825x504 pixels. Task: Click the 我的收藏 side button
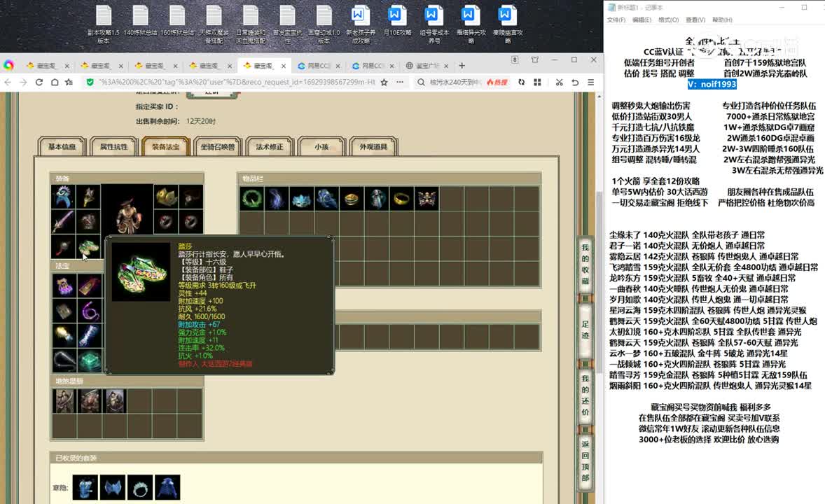click(585, 264)
